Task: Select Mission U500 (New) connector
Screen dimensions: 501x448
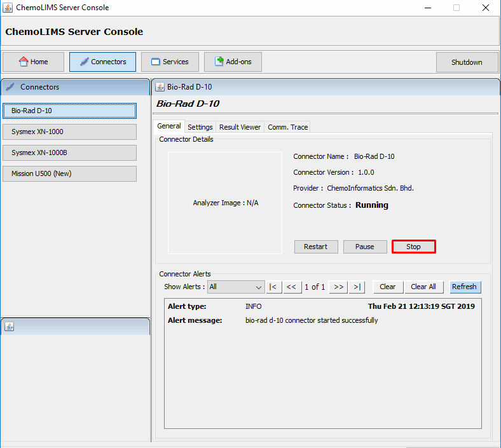Action: point(69,173)
